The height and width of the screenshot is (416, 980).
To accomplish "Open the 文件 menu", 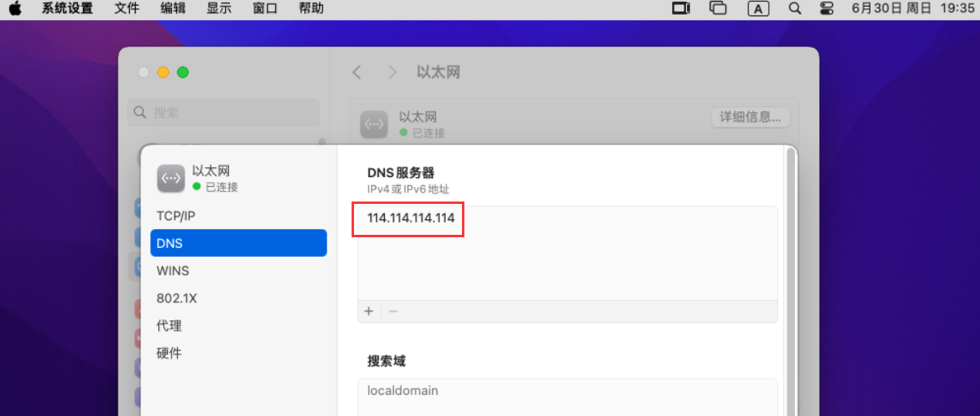I will click(x=127, y=9).
